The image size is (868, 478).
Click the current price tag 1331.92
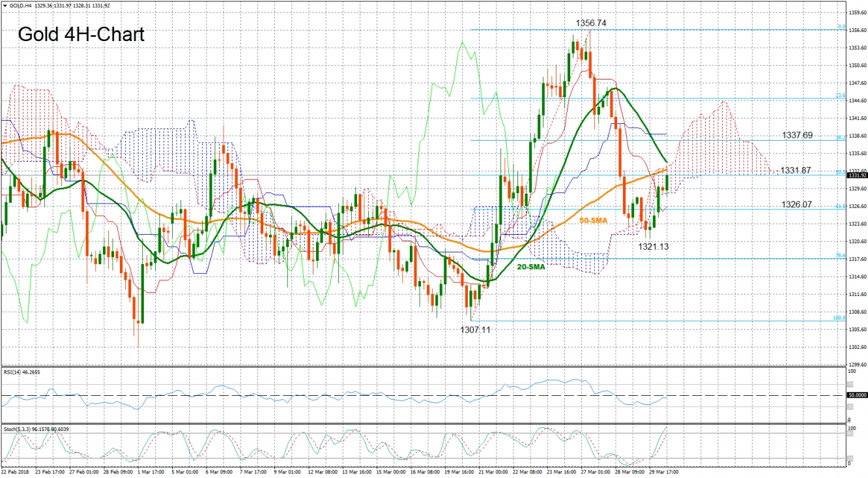tap(856, 175)
